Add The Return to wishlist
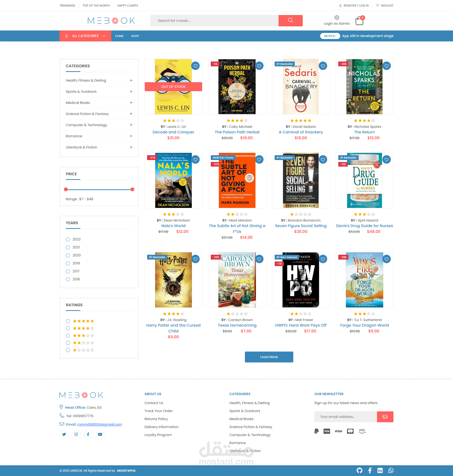 pos(387,66)
